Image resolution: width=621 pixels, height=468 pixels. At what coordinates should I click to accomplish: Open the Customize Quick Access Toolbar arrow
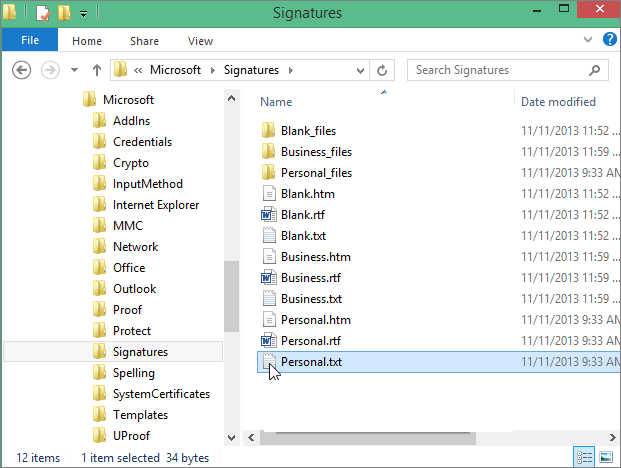(x=83, y=14)
